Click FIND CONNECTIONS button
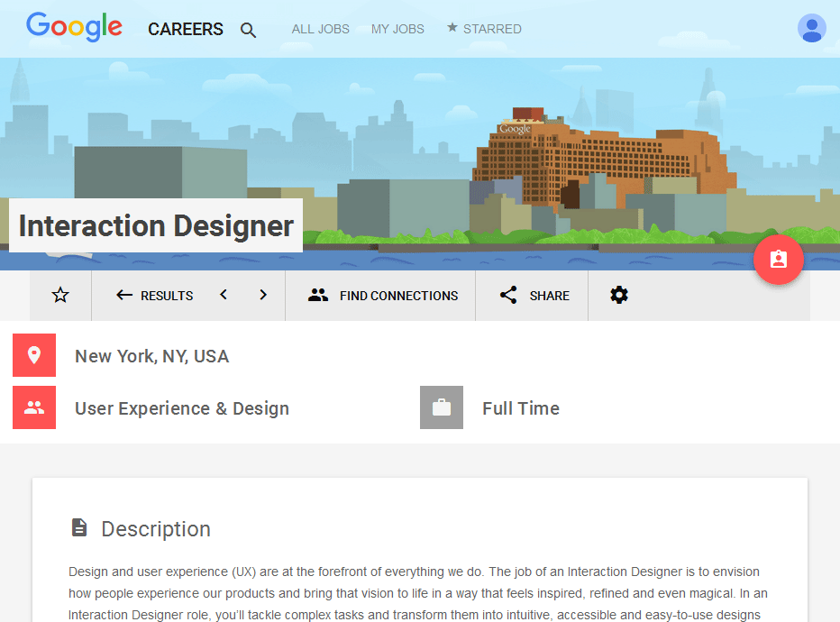The width and height of the screenshot is (840, 622). (382, 295)
